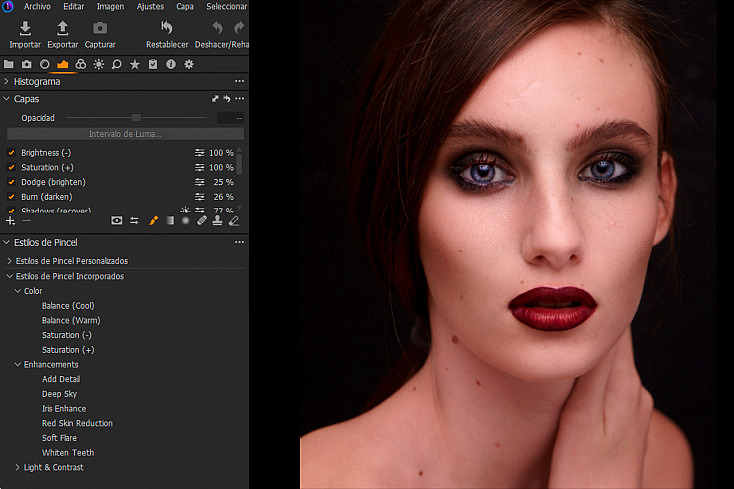Expand the Histograma panel
Viewport: 734px width, 489px height.
pos(6,81)
